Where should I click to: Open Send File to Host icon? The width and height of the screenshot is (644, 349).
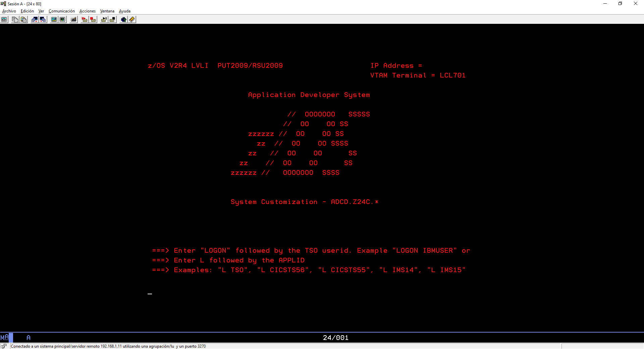click(x=35, y=19)
